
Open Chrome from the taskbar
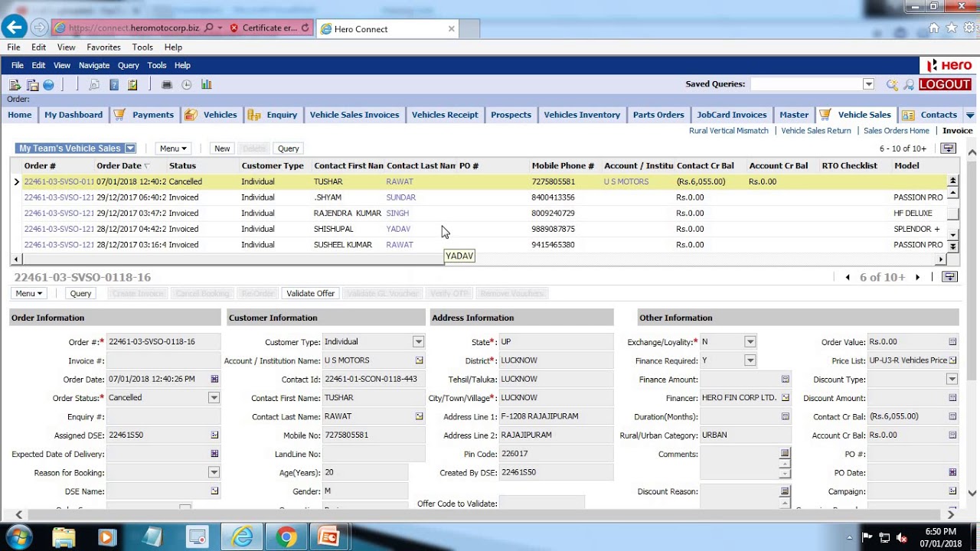(286, 537)
